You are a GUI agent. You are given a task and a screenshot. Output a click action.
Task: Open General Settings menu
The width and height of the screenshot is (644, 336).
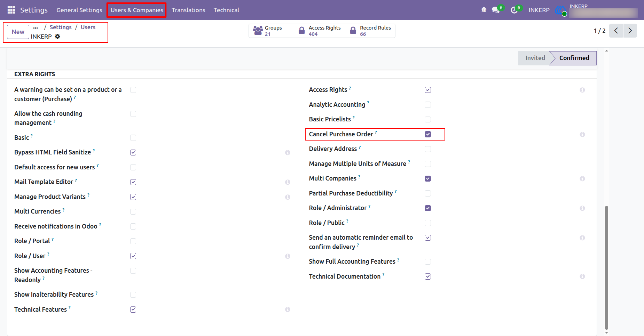coord(79,10)
